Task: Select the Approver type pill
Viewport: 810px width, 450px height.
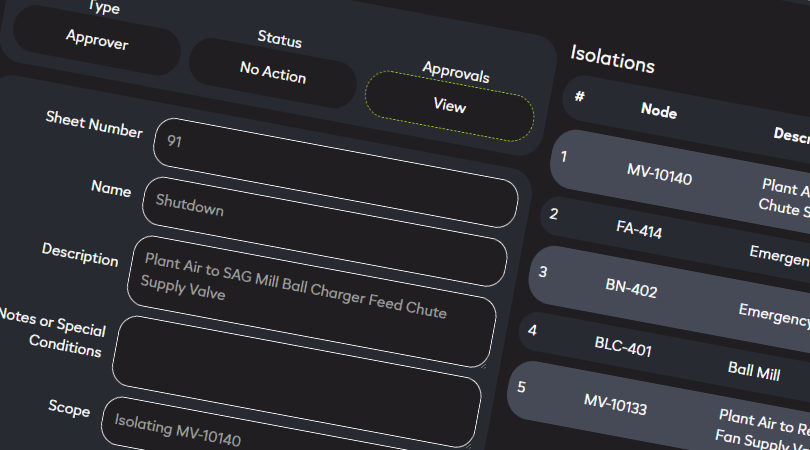Action: (97, 40)
